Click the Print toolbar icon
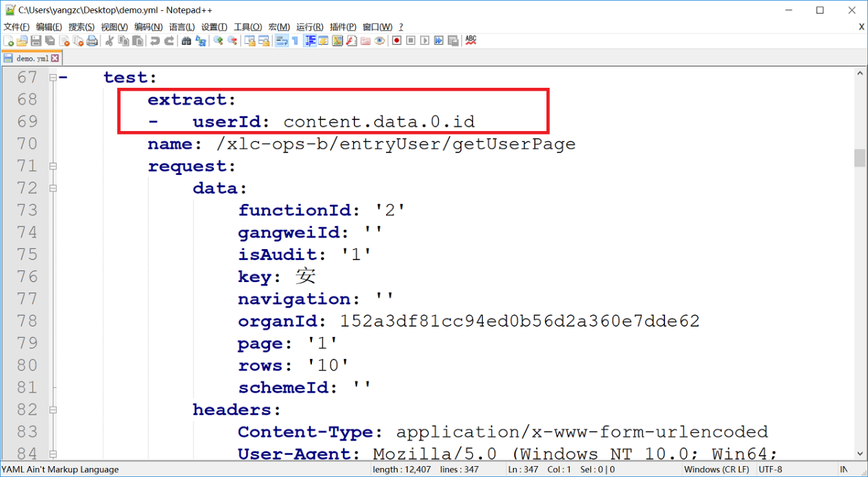The image size is (868, 477). [x=92, y=41]
